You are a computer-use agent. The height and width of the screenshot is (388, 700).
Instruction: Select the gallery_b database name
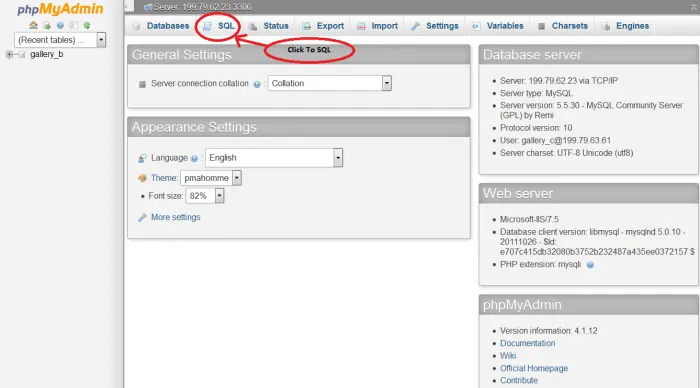tap(46, 54)
